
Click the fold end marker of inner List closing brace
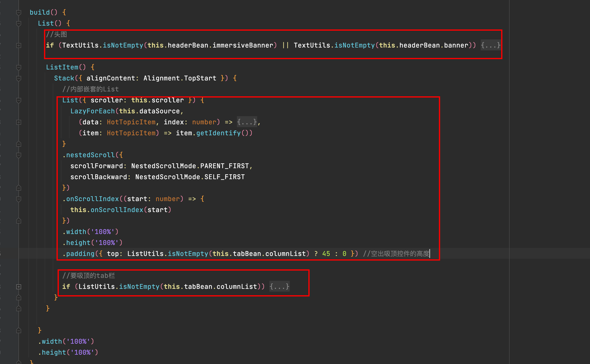[18, 144]
